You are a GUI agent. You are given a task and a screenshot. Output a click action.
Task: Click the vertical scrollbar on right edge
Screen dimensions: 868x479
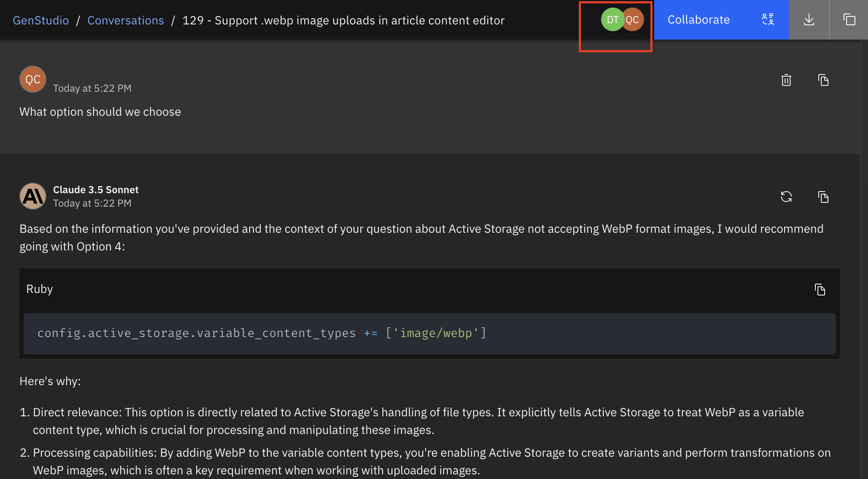click(x=864, y=253)
